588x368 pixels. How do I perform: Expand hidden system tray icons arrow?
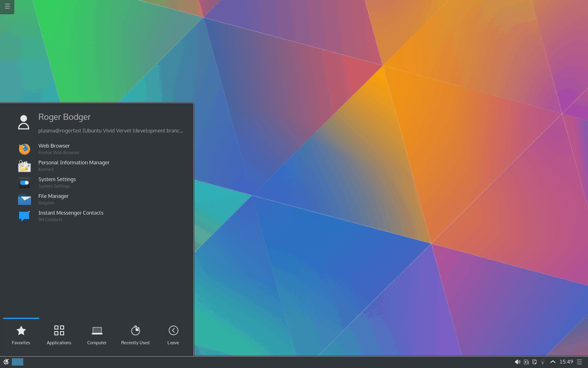click(553, 362)
